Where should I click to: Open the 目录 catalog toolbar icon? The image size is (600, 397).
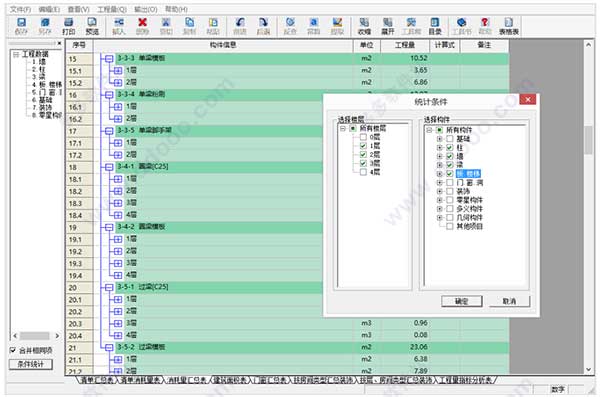click(x=435, y=26)
